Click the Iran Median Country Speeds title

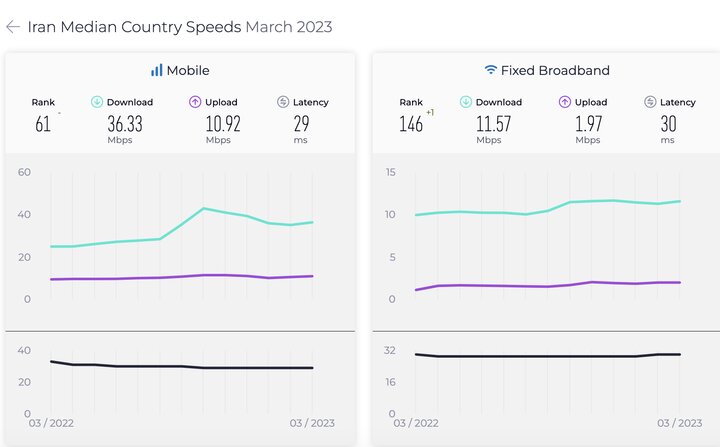(135, 27)
